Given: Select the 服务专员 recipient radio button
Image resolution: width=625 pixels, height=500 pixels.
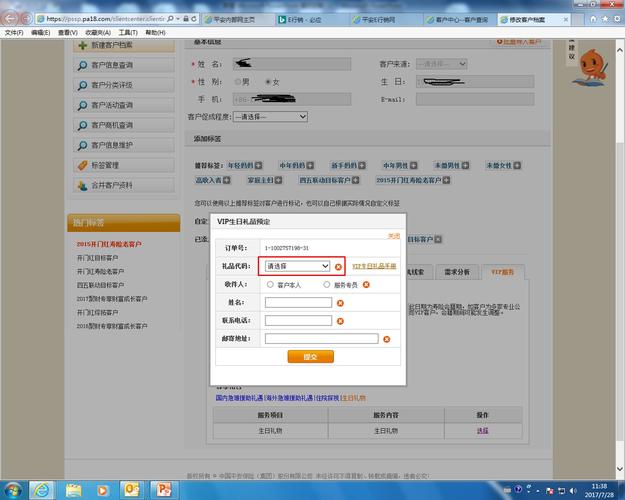Looking at the screenshot, I should [326, 285].
